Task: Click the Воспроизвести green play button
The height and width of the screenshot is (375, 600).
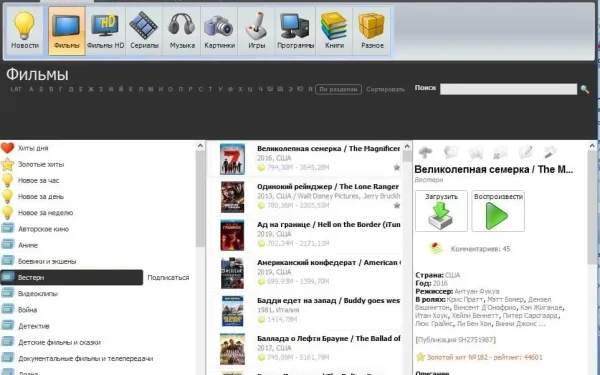Action: (498, 211)
